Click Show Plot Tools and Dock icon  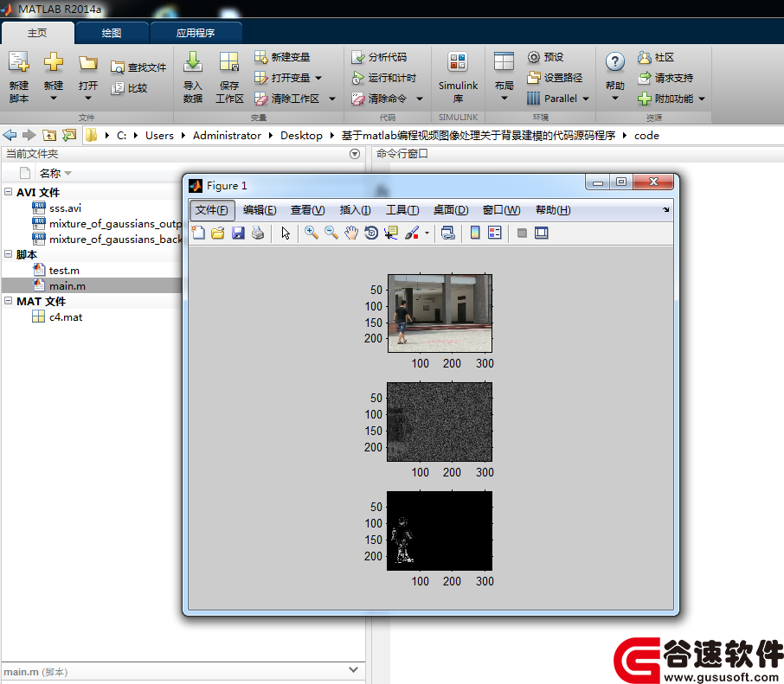click(542, 233)
